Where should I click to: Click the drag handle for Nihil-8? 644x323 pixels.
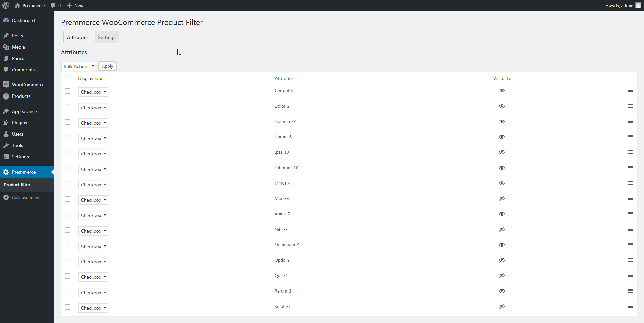click(x=630, y=230)
